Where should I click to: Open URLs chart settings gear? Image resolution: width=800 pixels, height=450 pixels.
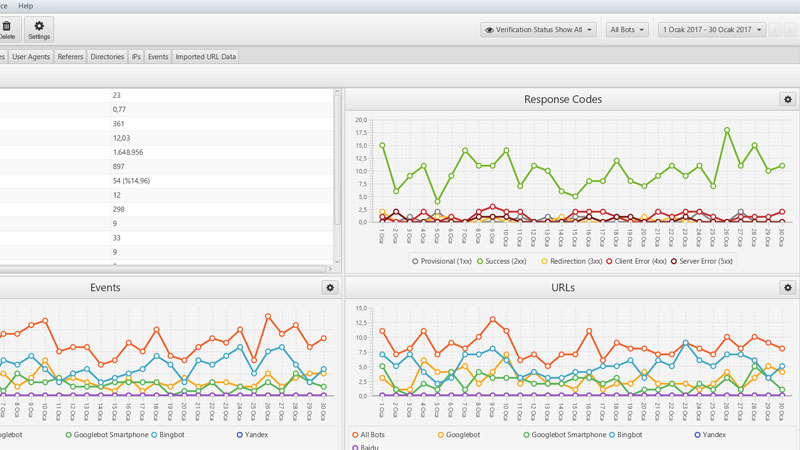788,287
